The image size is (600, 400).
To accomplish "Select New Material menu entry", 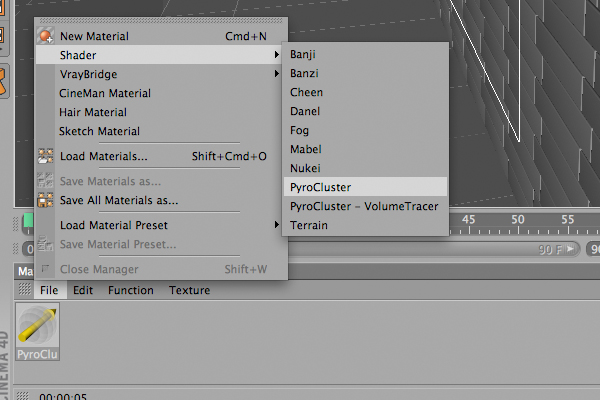I will 161,36.
